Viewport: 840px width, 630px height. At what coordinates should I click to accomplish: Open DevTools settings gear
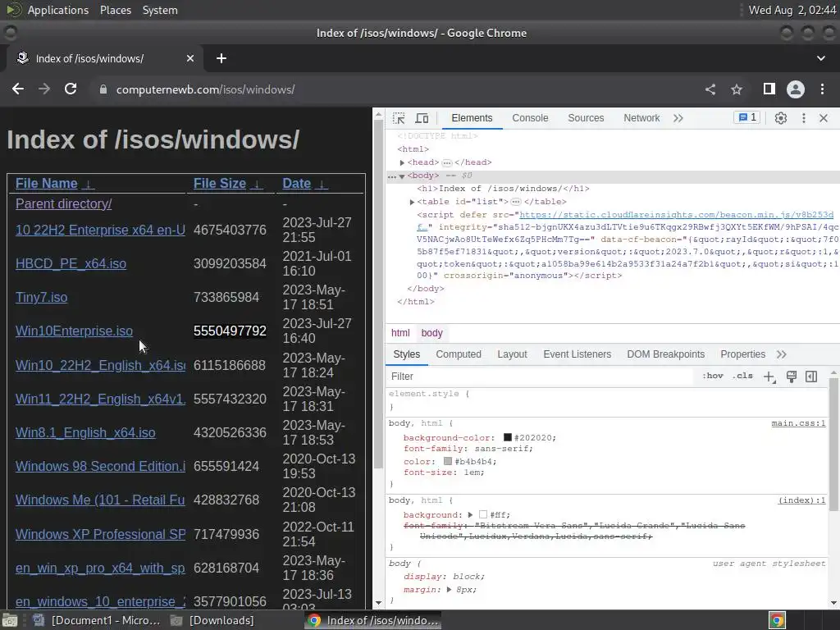[x=781, y=118]
